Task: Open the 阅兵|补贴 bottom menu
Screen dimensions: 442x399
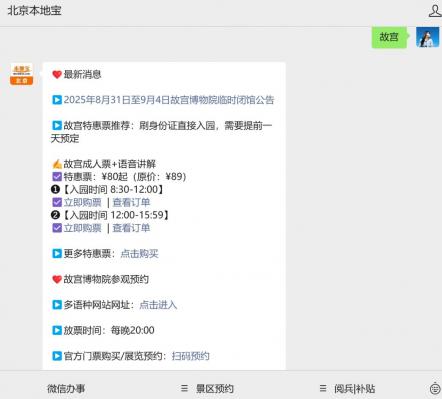Action: pos(355,388)
